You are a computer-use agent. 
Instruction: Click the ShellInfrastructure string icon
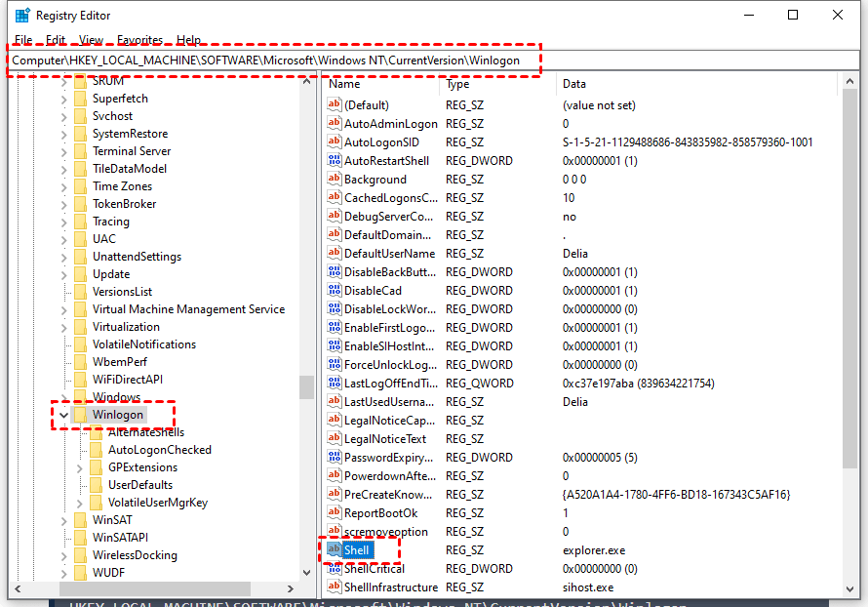coord(334,587)
